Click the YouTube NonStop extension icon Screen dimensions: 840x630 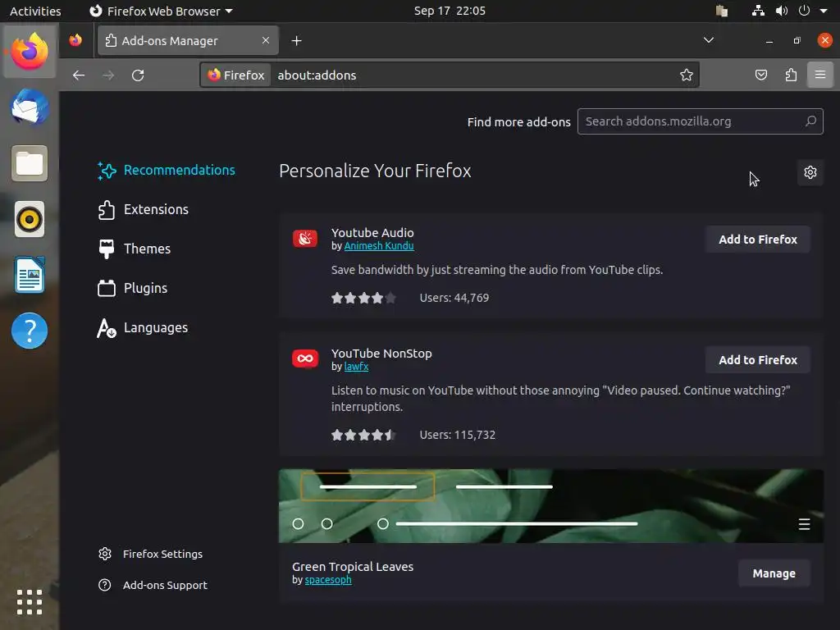coord(305,358)
